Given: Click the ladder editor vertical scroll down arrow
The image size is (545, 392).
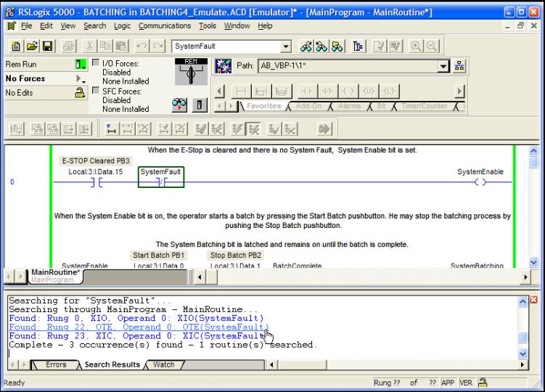Looking at the screenshot, I should pyautogui.click(x=533, y=262).
